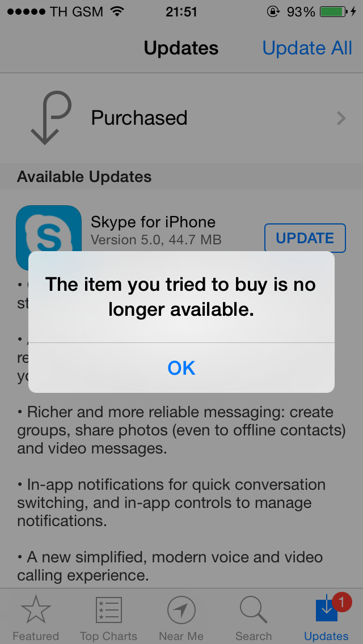
Task: Tap the Wi-Fi status icon
Action: click(x=117, y=11)
